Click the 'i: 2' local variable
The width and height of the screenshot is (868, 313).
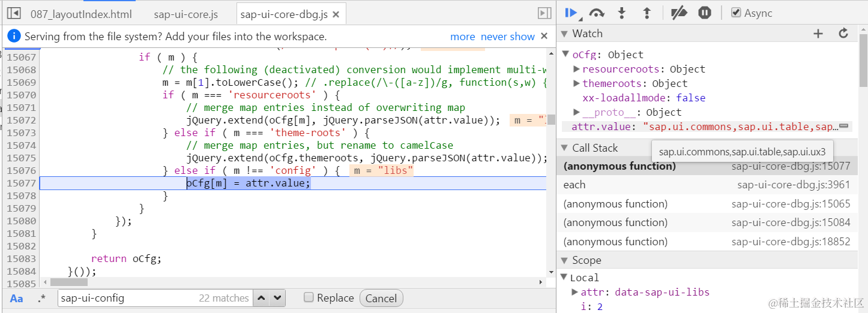tap(591, 306)
